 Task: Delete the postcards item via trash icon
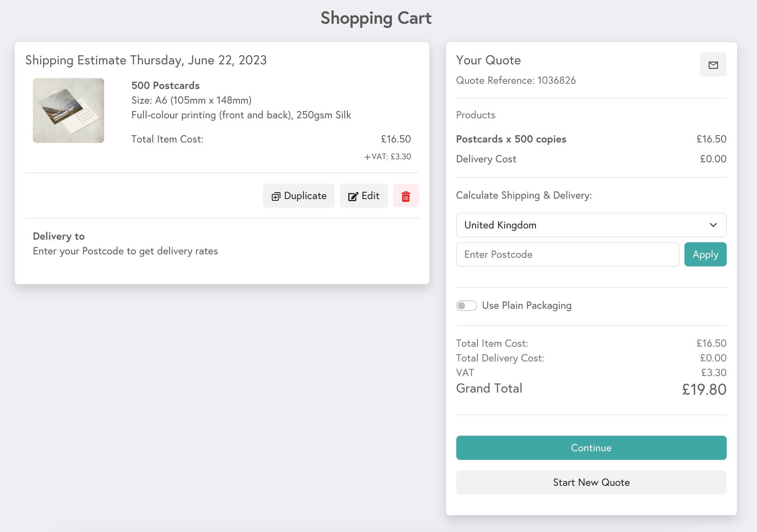(406, 196)
